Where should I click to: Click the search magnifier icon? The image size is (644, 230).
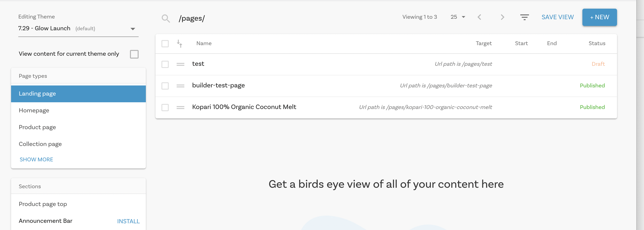coord(166,18)
